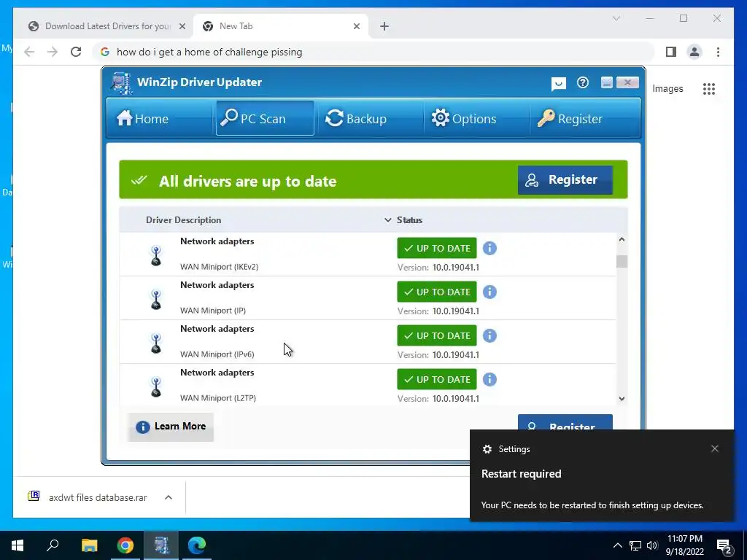Open Google Chrome from taskbar

click(x=125, y=545)
